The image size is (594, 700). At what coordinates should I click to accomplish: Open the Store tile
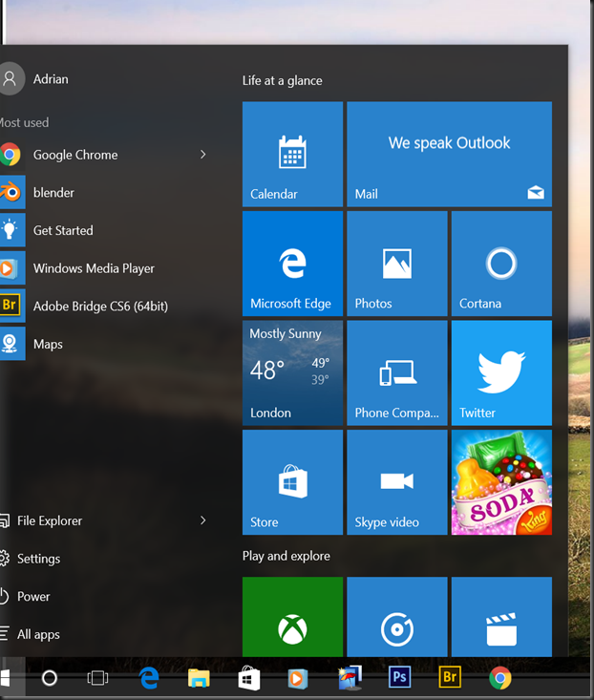[x=292, y=482]
